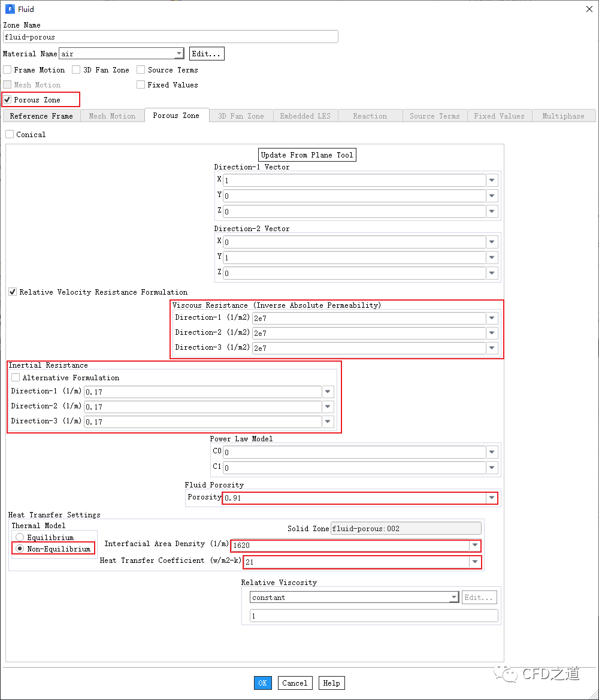Enable Alternative Formulation for inertial resistance

tap(16, 378)
